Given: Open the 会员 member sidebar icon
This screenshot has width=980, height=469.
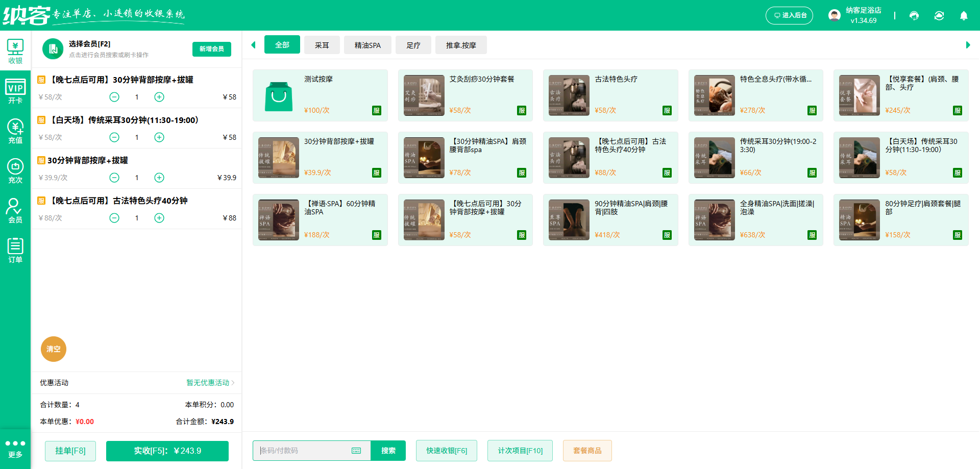Looking at the screenshot, I should pyautogui.click(x=15, y=210).
